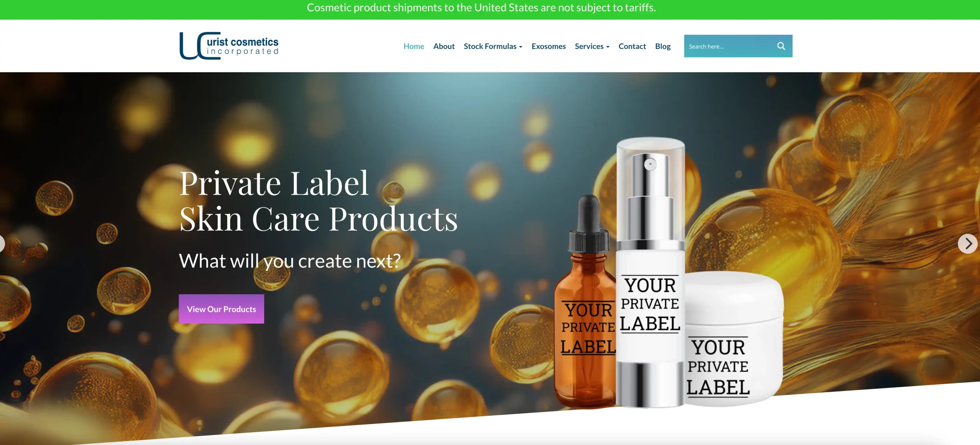
Task: Open the Contact page
Action: (x=632, y=46)
